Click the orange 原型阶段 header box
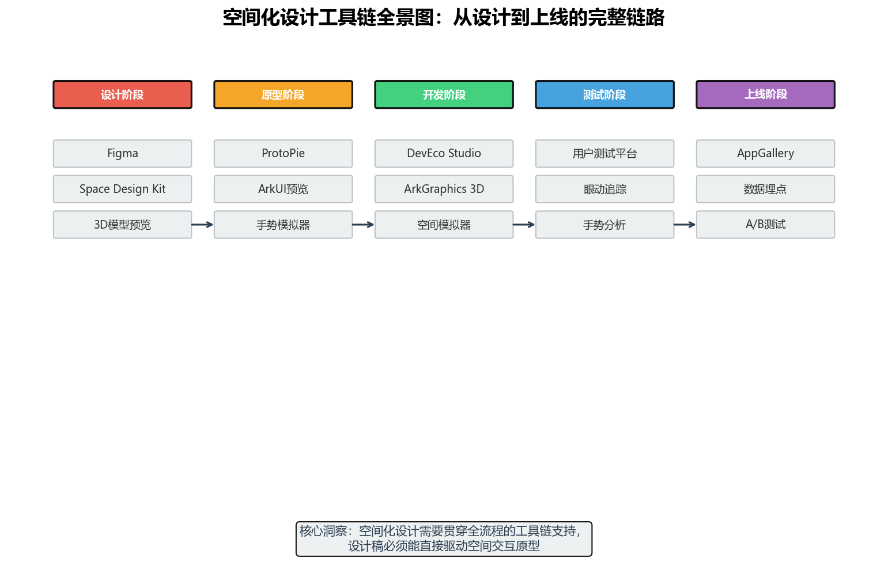The width and height of the screenshot is (888, 588). pyautogui.click(x=283, y=94)
